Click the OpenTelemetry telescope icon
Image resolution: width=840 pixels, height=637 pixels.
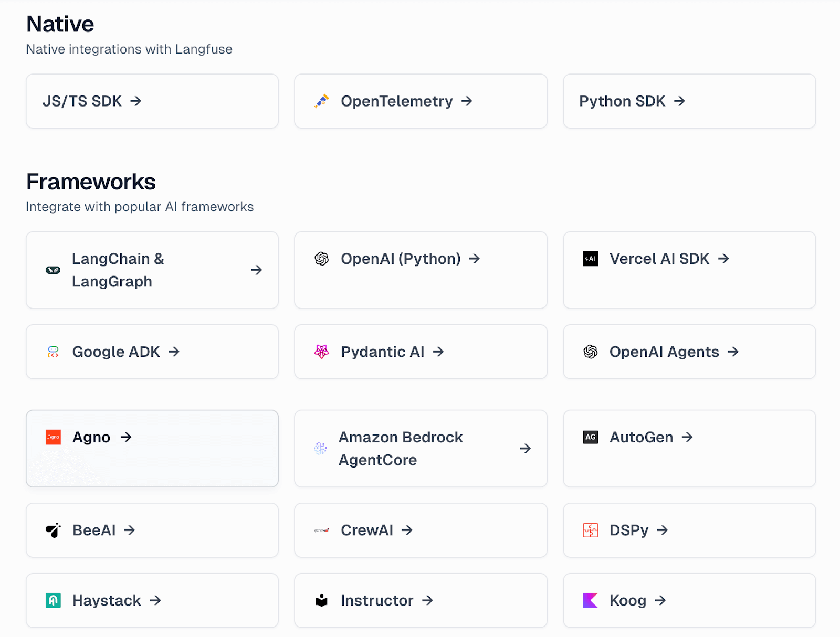321,101
